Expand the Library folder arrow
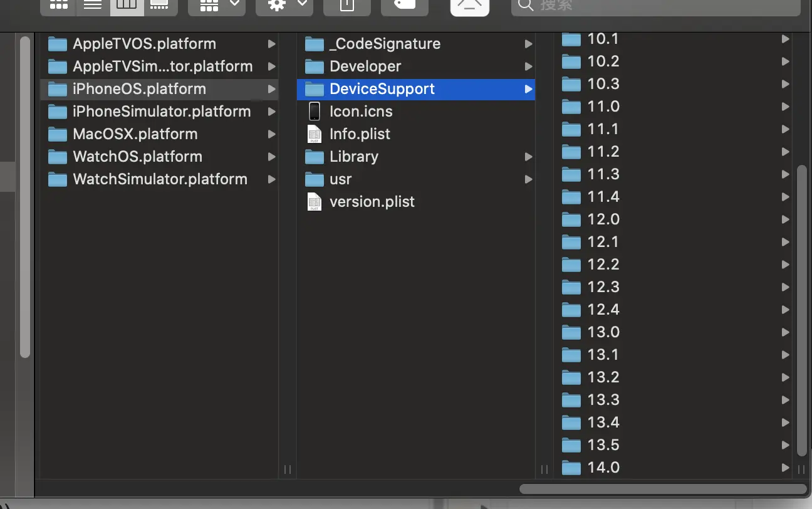 [x=529, y=157]
